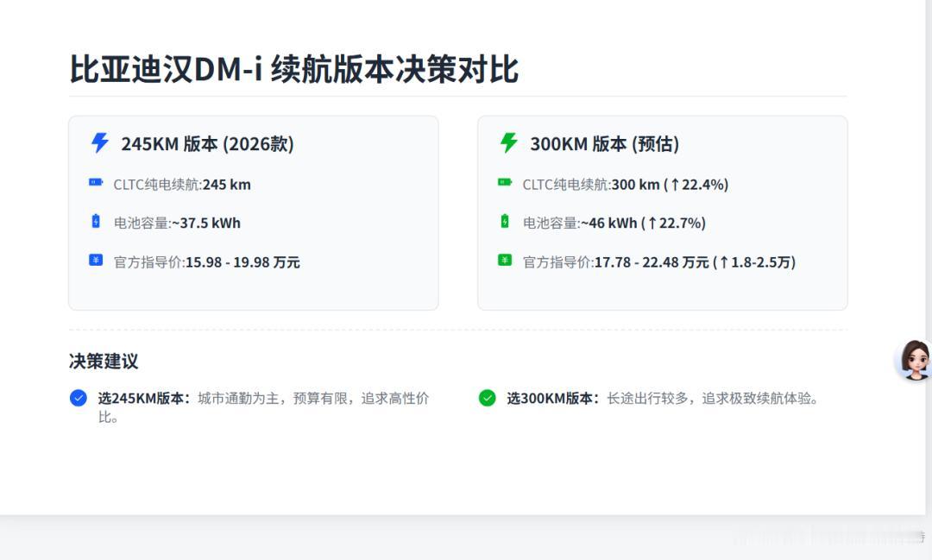Click the green lightning bolt icon for 300KM version
The width and height of the screenshot is (932, 560).
click(509, 142)
